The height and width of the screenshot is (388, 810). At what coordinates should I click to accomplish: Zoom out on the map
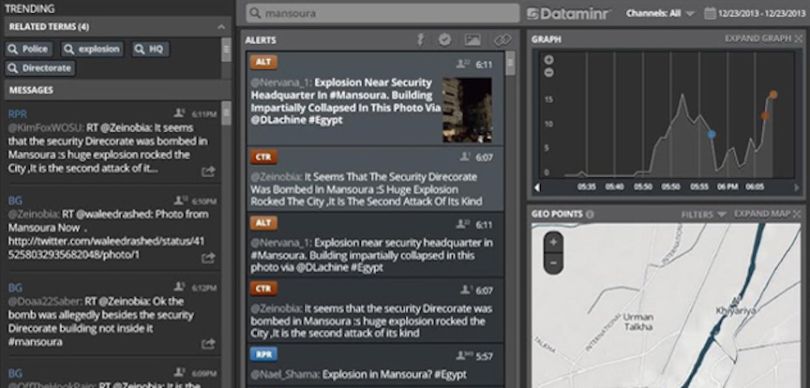[x=553, y=263]
